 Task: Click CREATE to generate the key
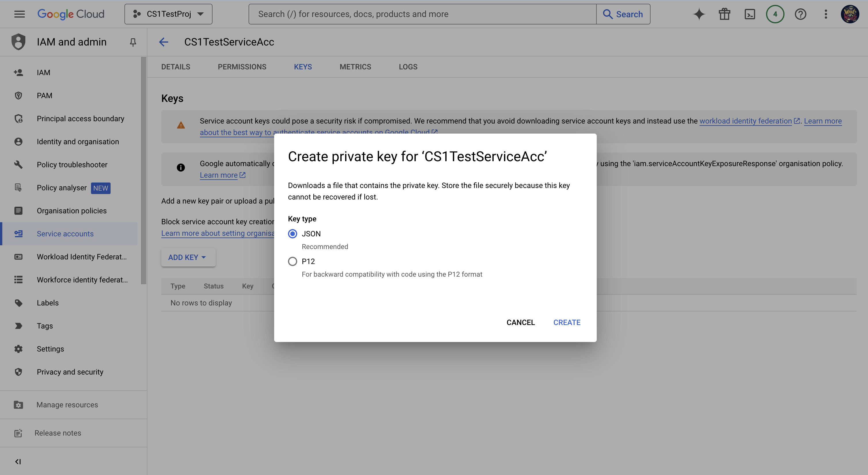point(567,322)
